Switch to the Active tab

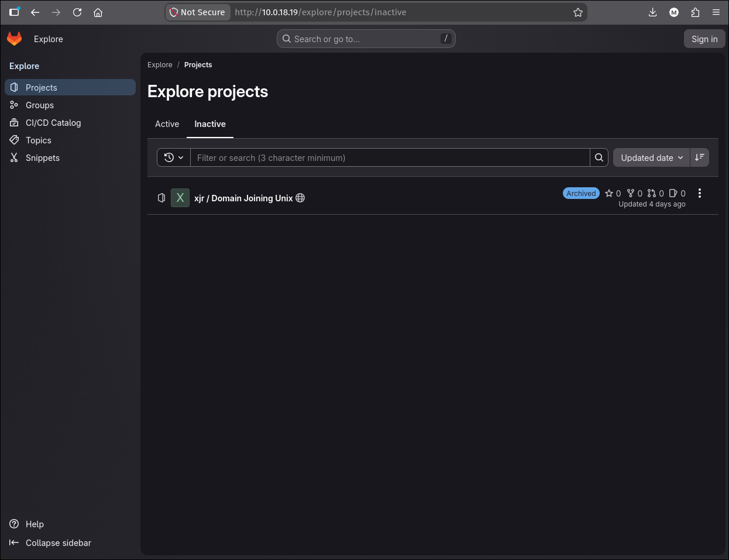click(167, 124)
